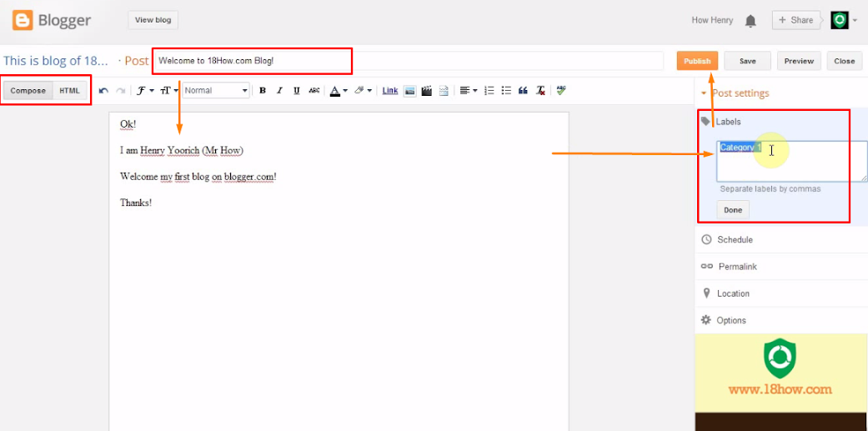Toggle bulleted list formatting

(506, 91)
